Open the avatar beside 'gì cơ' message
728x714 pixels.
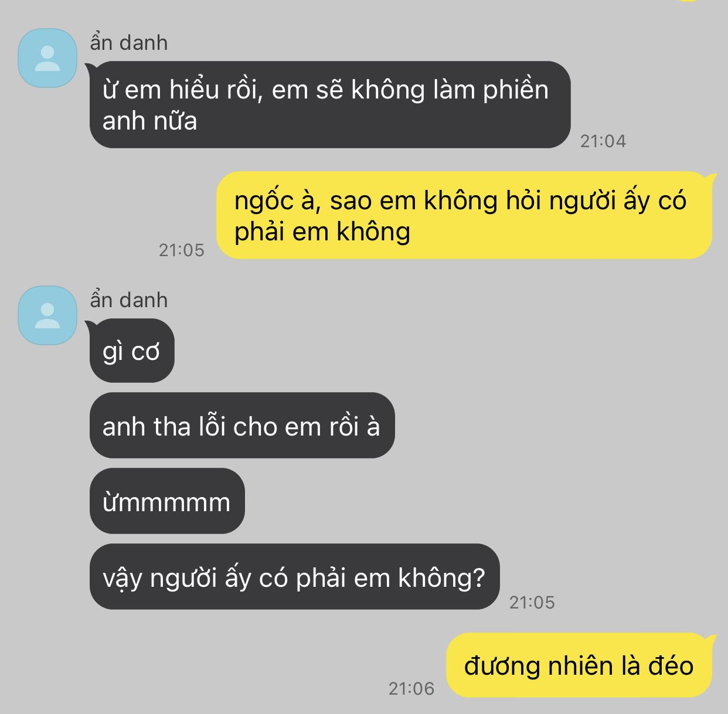[47, 315]
